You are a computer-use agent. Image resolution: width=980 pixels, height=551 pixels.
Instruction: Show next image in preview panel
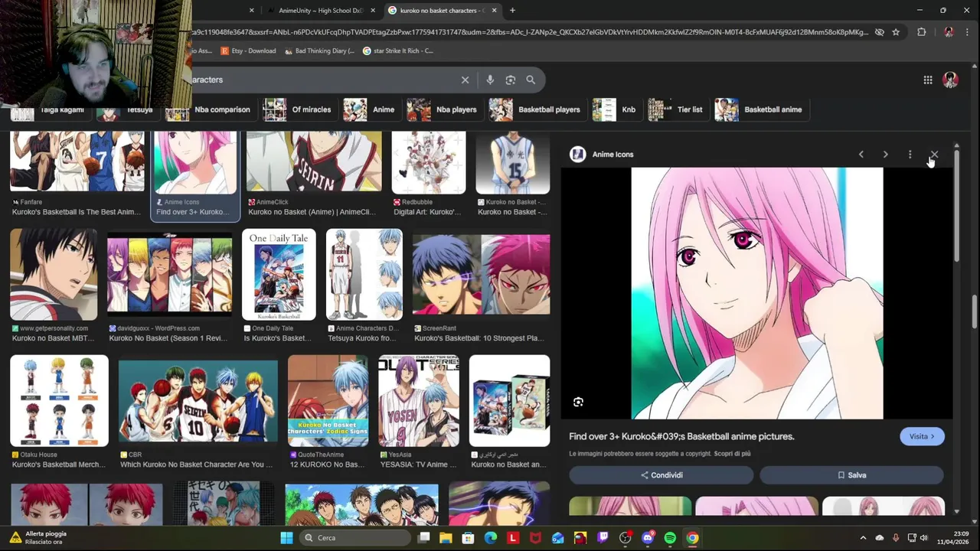click(x=886, y=155)
